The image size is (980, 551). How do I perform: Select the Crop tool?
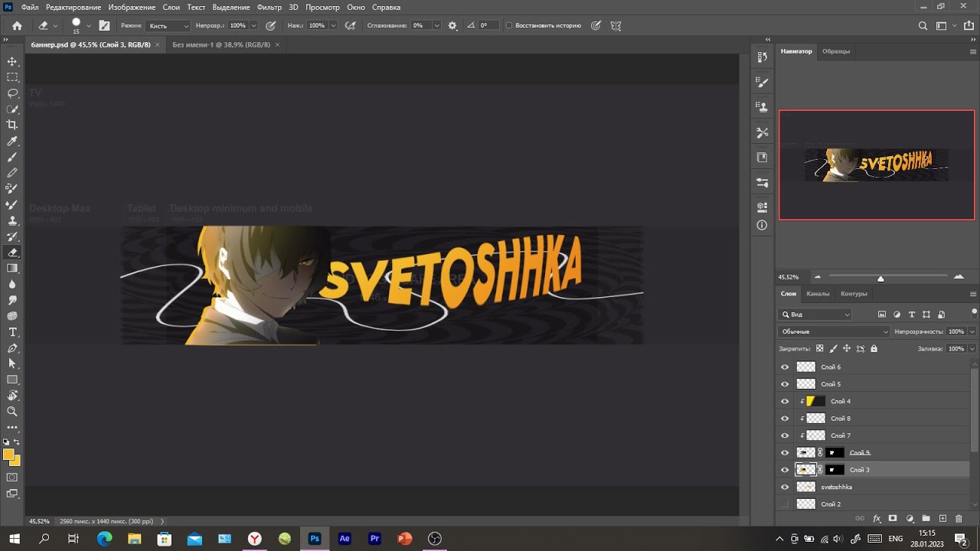pos(12,125)
